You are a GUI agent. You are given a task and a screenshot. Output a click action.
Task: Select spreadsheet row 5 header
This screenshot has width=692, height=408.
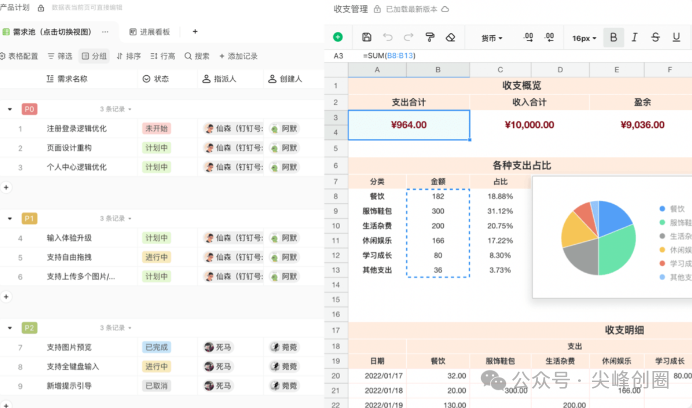336,148
